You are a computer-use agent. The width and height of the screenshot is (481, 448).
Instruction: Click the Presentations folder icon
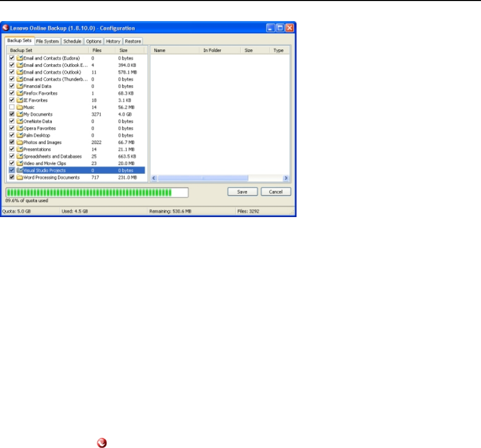click(20, 149)
